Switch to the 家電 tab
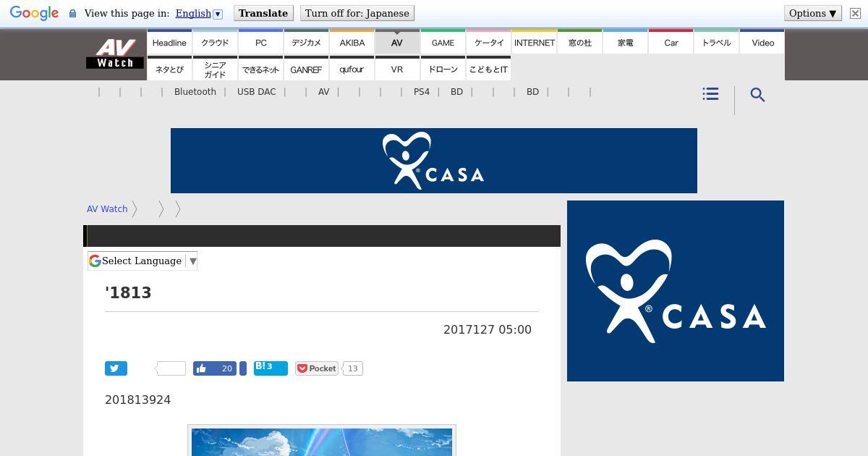Image resolution: width=868 pixels, height=456 pixels. (626, 43)
